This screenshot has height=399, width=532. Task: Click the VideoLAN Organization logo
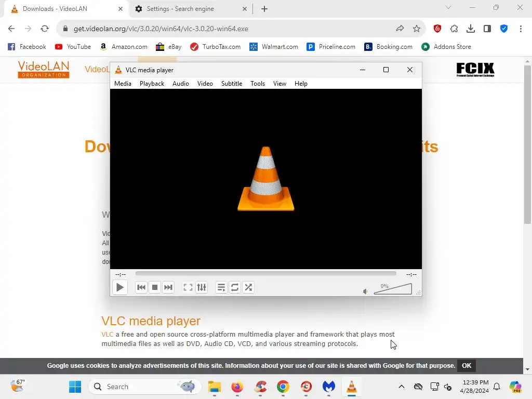[x=44, y=70]
